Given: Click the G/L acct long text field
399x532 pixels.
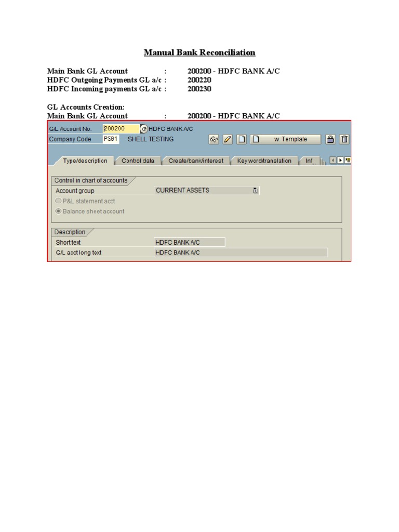Looking at the screenshot, I should [x=241, y=252].
